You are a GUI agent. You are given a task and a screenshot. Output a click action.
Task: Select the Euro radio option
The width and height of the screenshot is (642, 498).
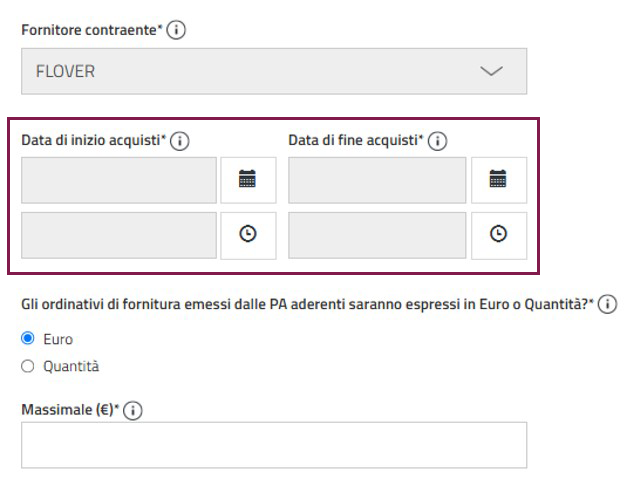coord(28,339)
